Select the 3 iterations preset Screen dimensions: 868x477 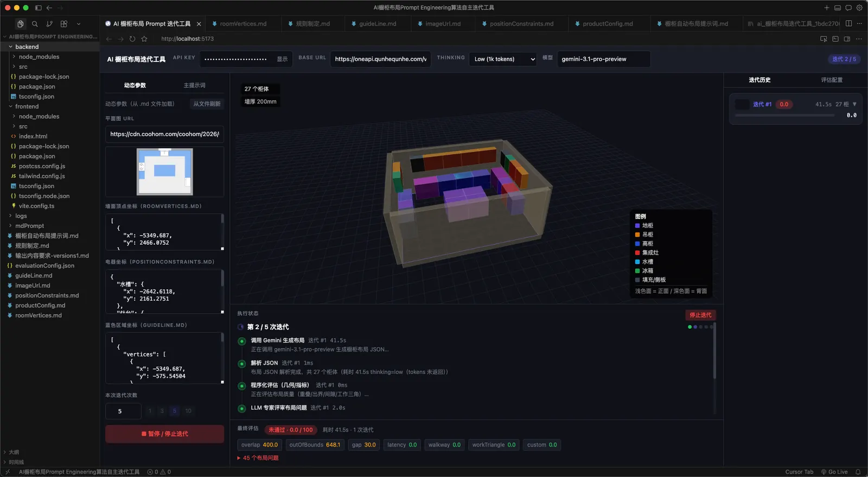tap(162, 411)
